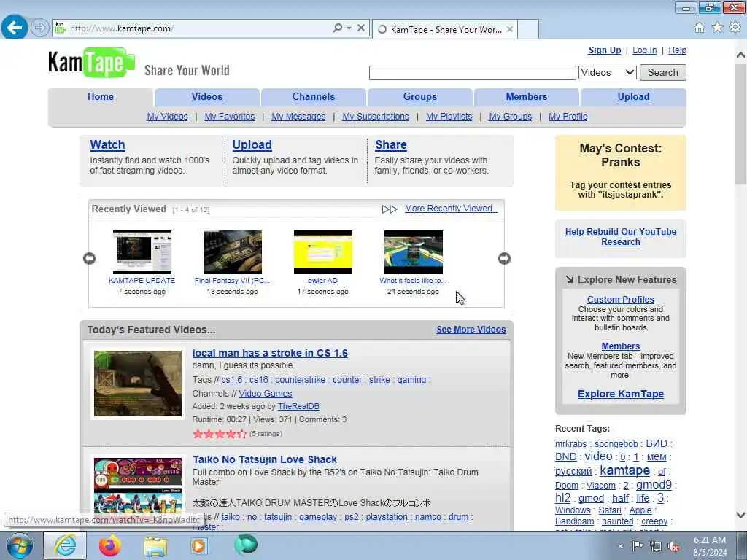Image resolution: width=747 pixels, height=560 pixels.
Task: Close the KamTape browser tab
Action: 510,29
